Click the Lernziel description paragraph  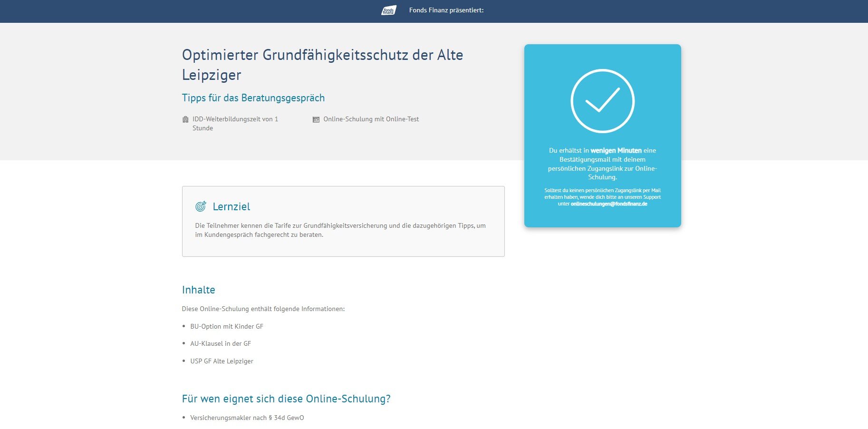pyautogui.click(x=340, y=230)
